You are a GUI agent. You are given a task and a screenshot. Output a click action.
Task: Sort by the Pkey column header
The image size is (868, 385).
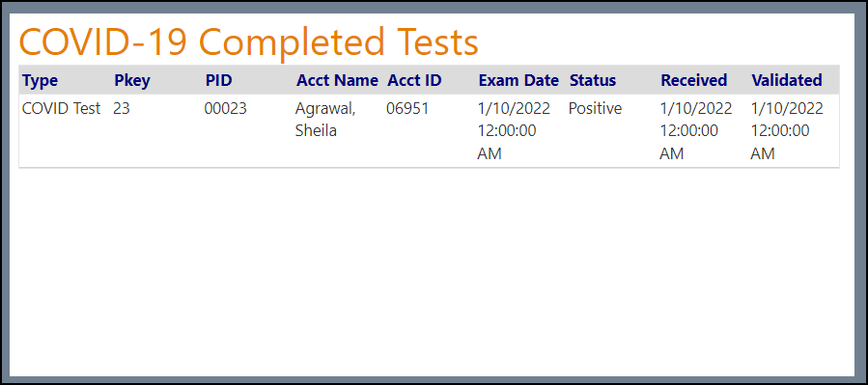131,81
